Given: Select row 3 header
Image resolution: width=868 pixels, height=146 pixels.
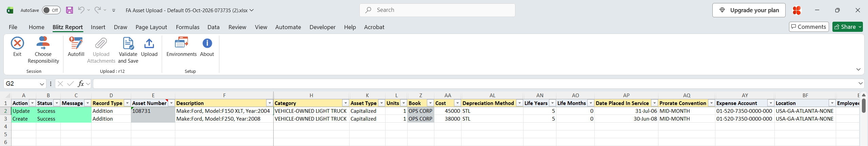Looking at the screenshot, I should tap(5, 119).
